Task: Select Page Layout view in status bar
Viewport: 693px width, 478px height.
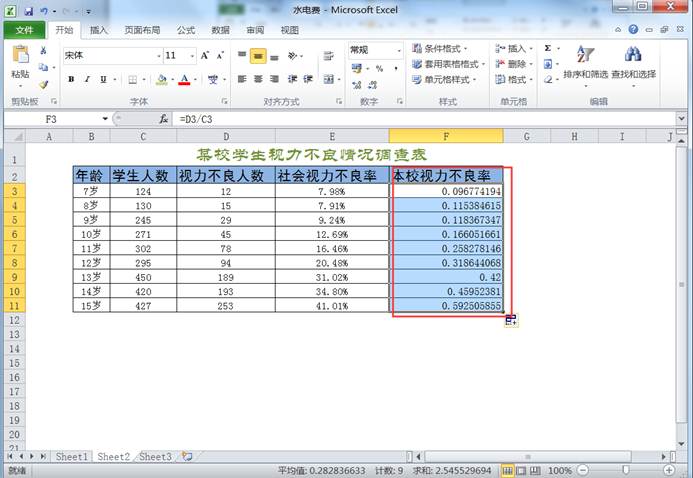Action: tap(520, 470)
